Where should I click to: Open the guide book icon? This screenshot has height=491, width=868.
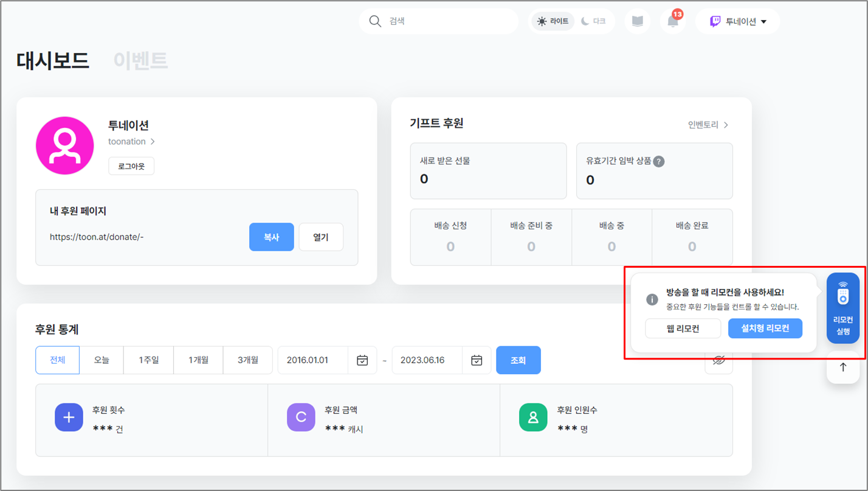pos(637,21)
